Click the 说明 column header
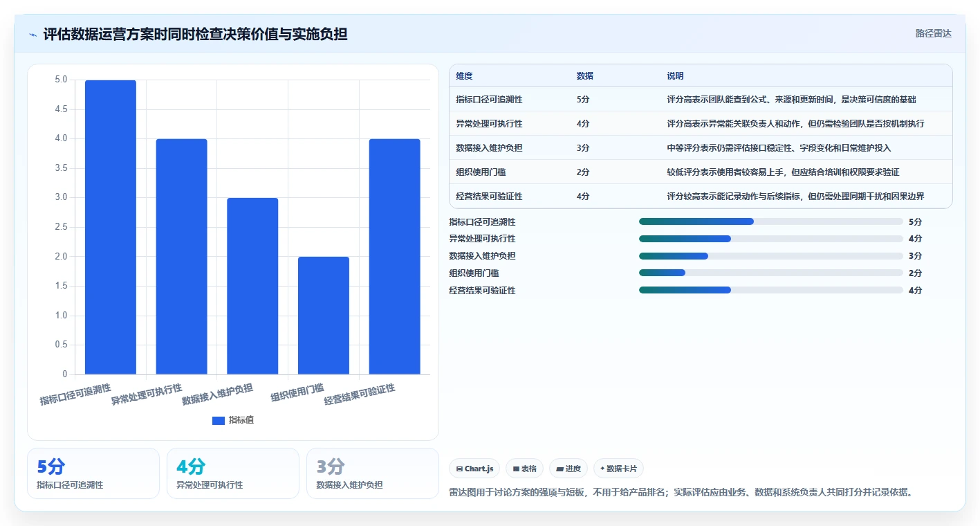Screen dimensions: 980x526 tap(675, 76)
